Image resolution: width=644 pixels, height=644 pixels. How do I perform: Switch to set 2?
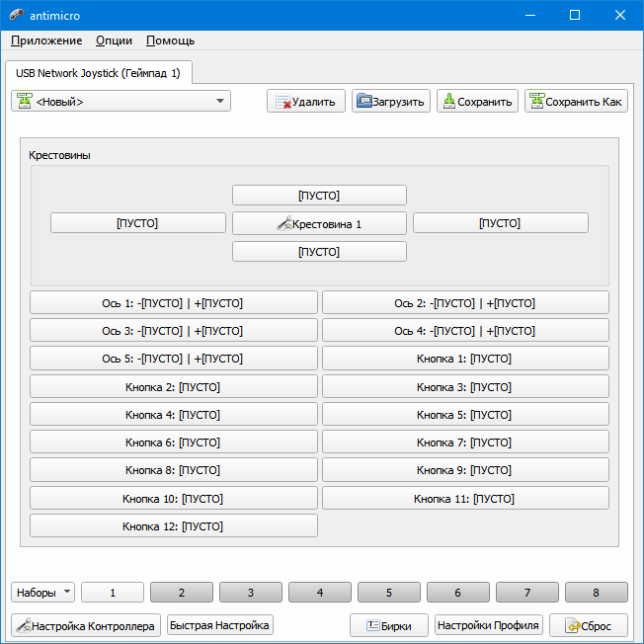182,593
